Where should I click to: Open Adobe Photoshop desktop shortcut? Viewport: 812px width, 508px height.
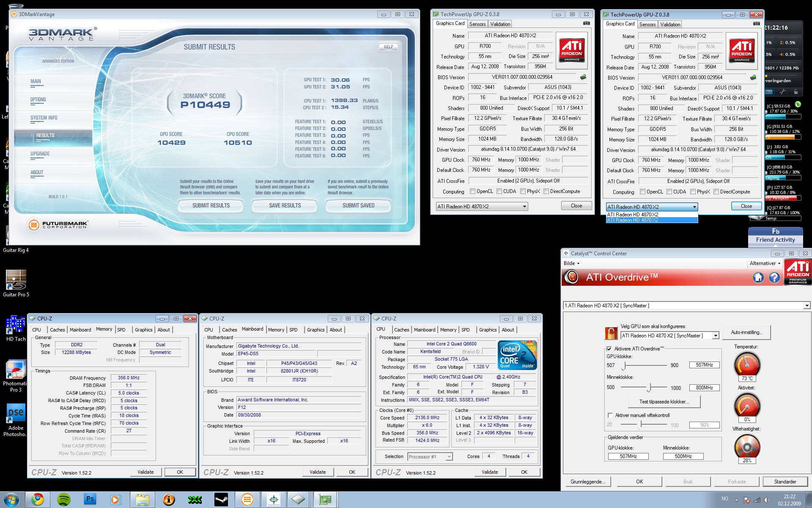[16, 420]
